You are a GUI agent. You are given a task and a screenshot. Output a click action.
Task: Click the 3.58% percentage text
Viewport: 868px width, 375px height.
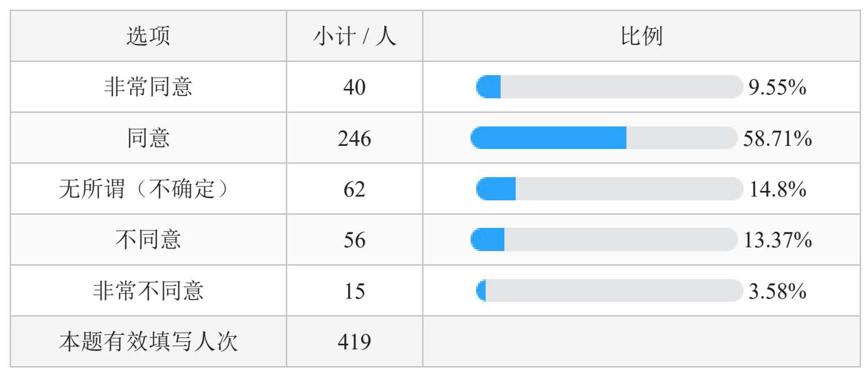[x=777, y=291]
